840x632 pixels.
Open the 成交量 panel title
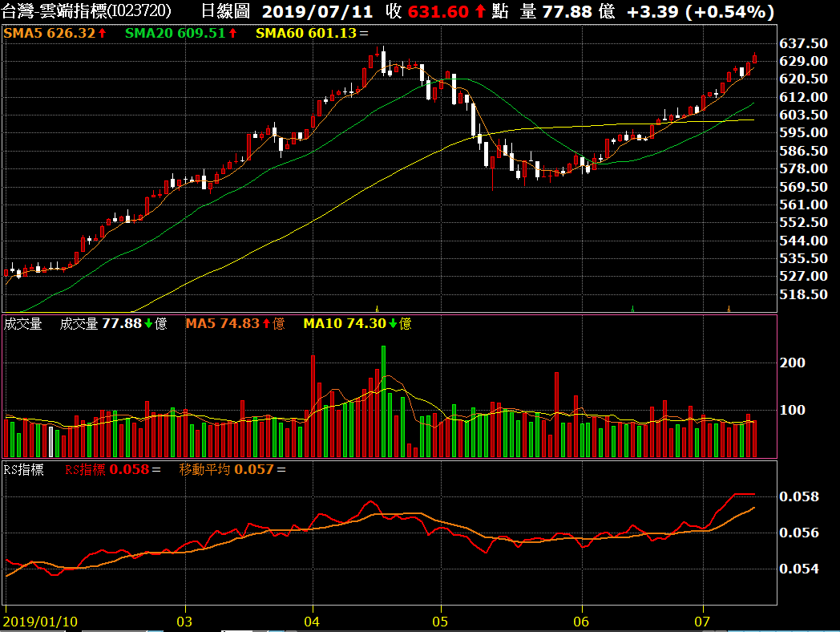[22, 324]
